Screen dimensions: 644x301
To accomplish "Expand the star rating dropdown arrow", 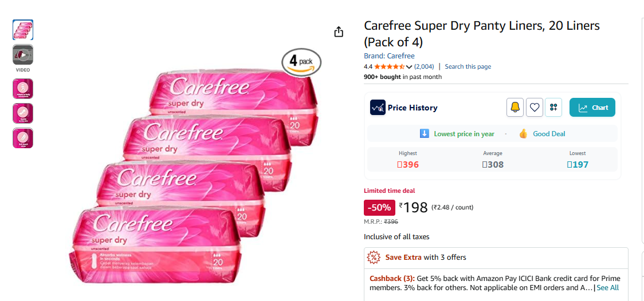I will click(409, 67).
